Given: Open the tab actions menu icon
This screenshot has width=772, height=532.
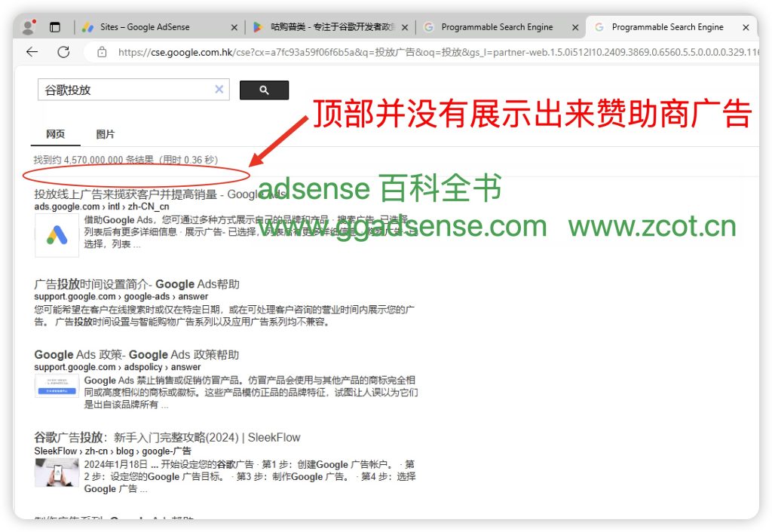Looking at the screenshot, I should (55, 27).
